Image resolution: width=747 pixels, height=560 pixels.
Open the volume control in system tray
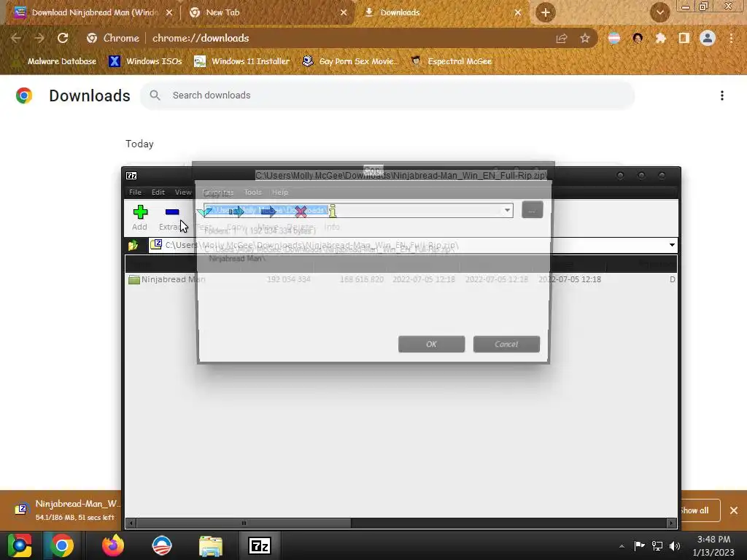click(675, 545)
